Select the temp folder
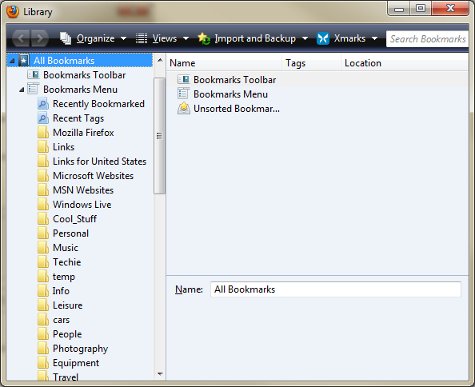 [64, 277]
